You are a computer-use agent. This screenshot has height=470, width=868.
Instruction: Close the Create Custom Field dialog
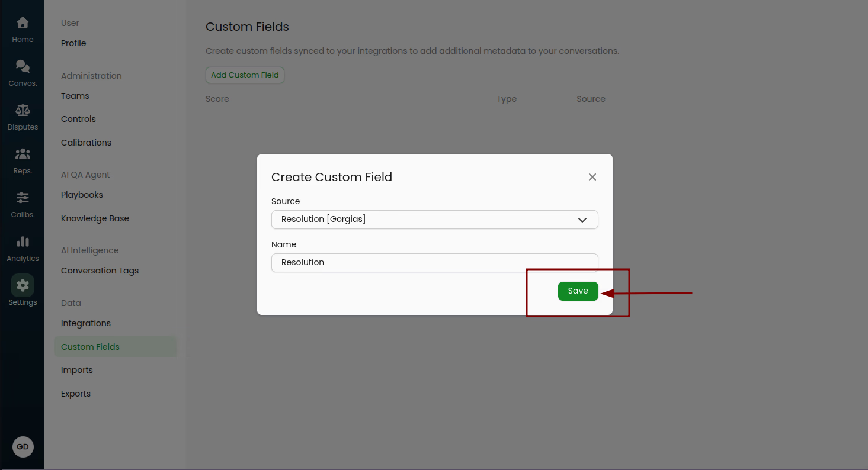tap(592, 177)
